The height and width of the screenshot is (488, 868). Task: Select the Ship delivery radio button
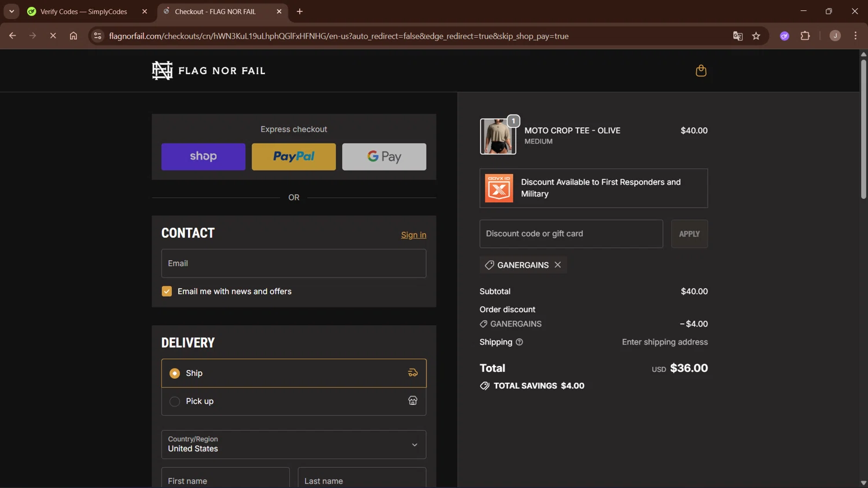[x=175, y=374]
